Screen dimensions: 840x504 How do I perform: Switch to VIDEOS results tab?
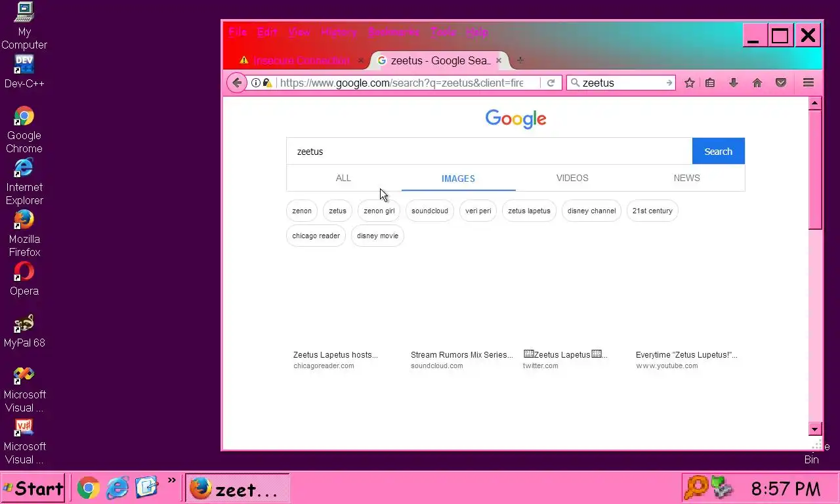pyautogui.click(x=572, y=178)
